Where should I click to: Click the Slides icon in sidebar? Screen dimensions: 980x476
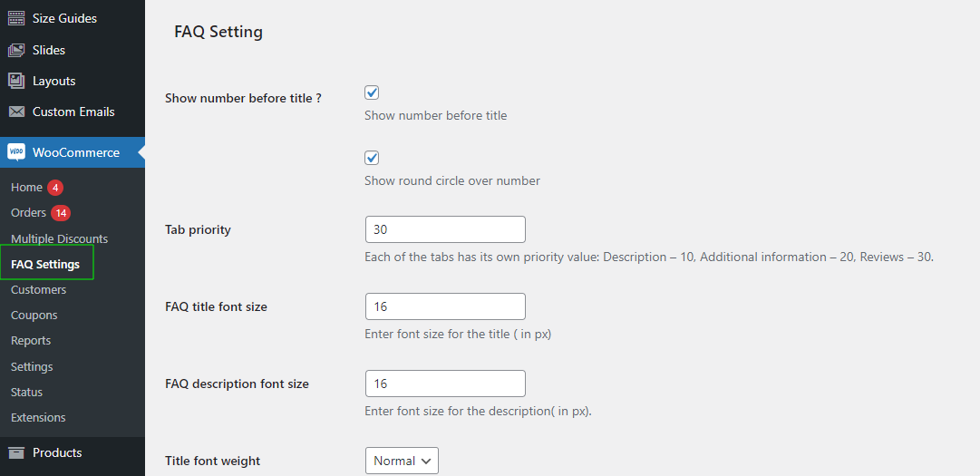pos(16,50)
